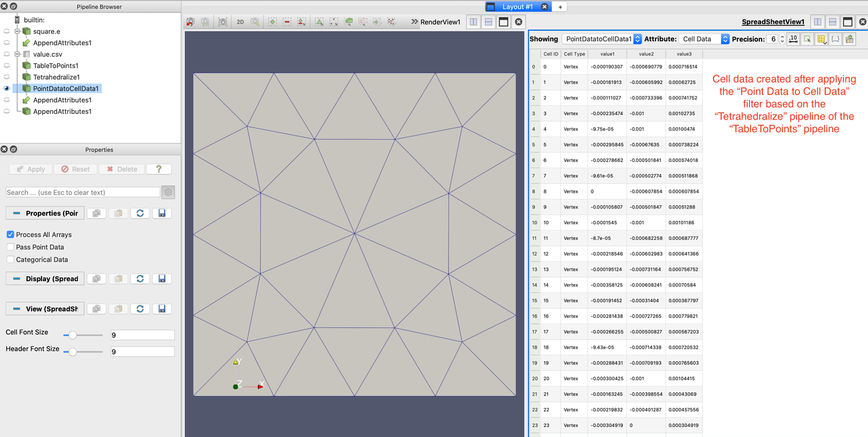Split RenderView1 horizontally
Image resolution: width=868 pixels, height=437 pixels.
point(474,22)
